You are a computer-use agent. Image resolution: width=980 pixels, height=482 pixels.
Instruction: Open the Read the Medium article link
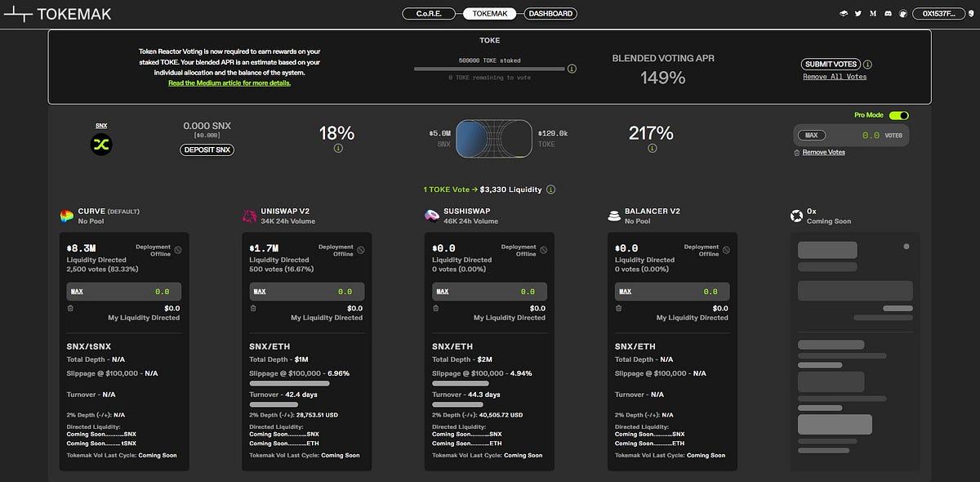[x=229, y=83]
